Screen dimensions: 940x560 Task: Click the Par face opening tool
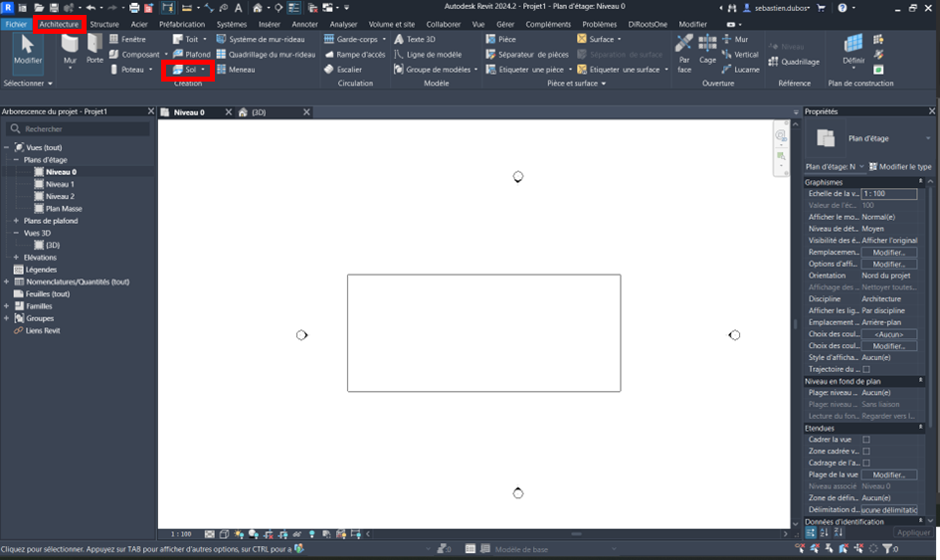pos(683,50)
